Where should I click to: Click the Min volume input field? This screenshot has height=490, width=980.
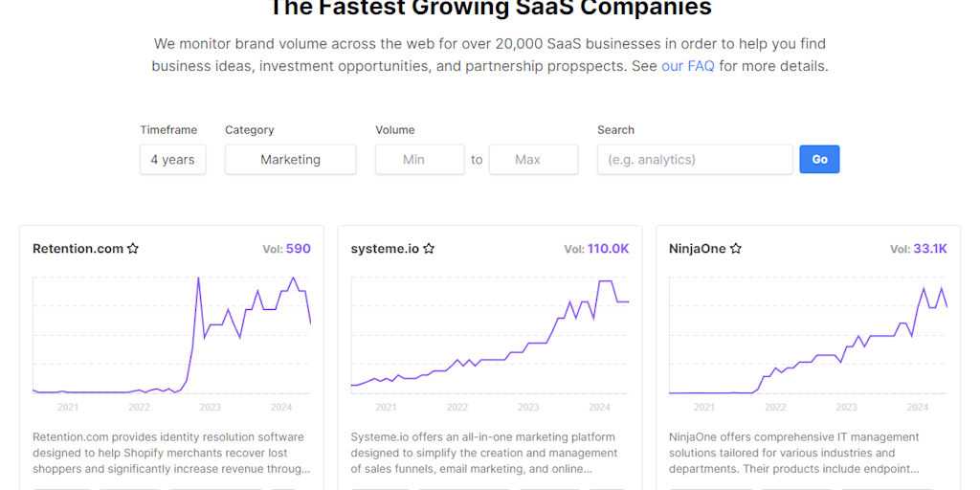click(419, 160)
